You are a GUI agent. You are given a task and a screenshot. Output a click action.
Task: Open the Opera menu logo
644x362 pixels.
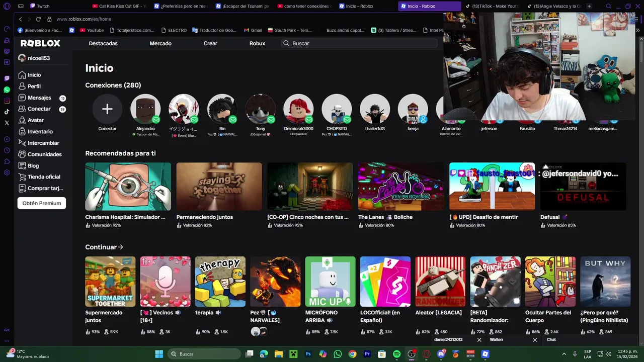click(7, 6)
